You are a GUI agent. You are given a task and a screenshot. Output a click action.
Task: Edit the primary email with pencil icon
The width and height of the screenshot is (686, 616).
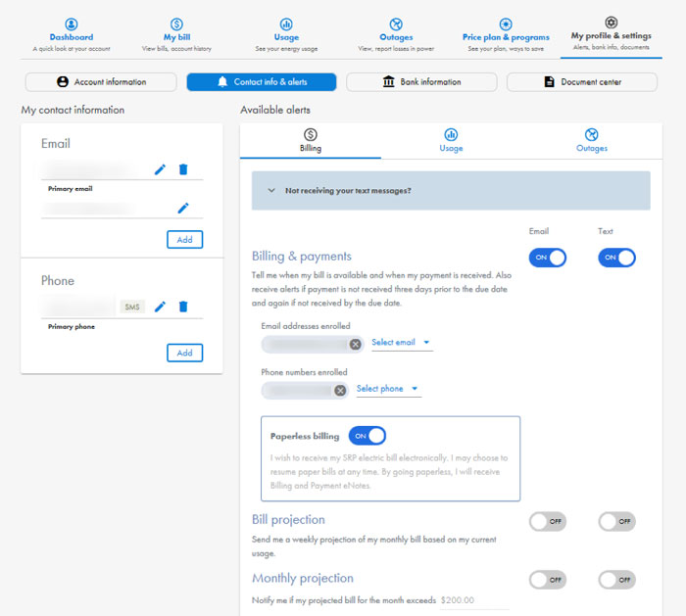160,169
